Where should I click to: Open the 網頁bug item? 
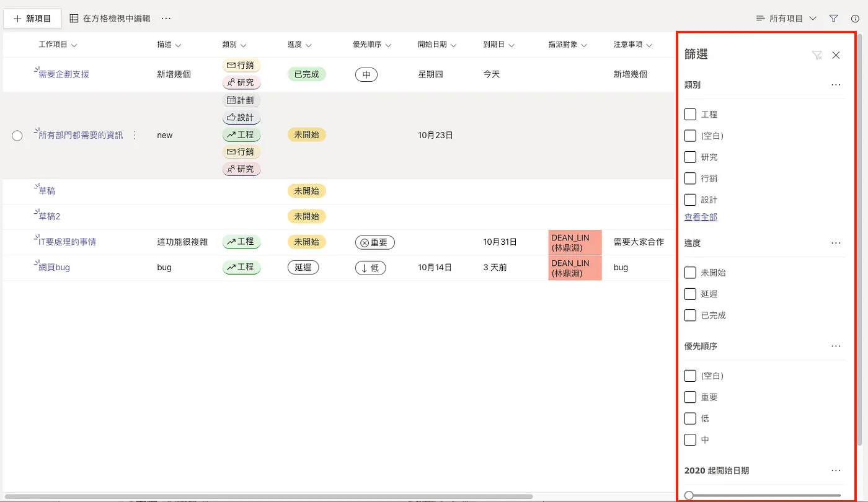pos(54,268)
